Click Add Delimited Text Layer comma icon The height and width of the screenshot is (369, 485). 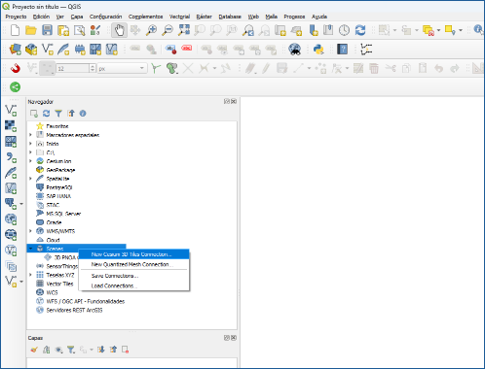tap(11, 157)
